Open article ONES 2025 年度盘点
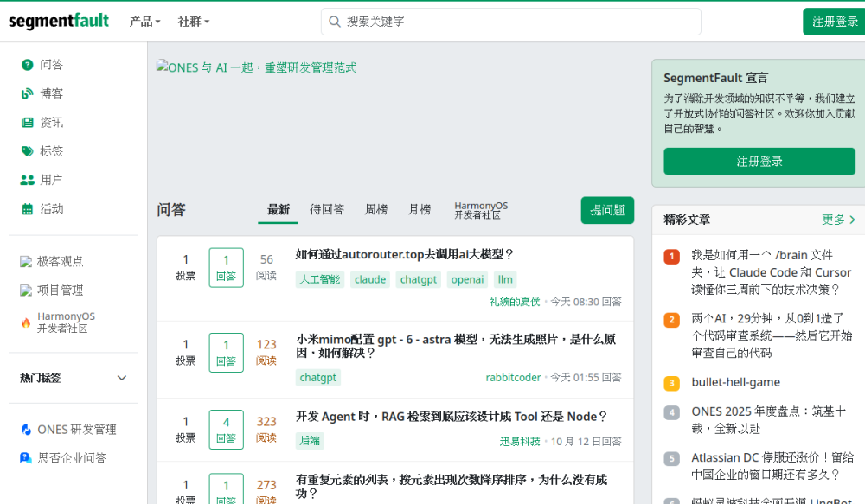Viewport: 865px width, 504px height. pyautogui.click(x=768, y=420)
